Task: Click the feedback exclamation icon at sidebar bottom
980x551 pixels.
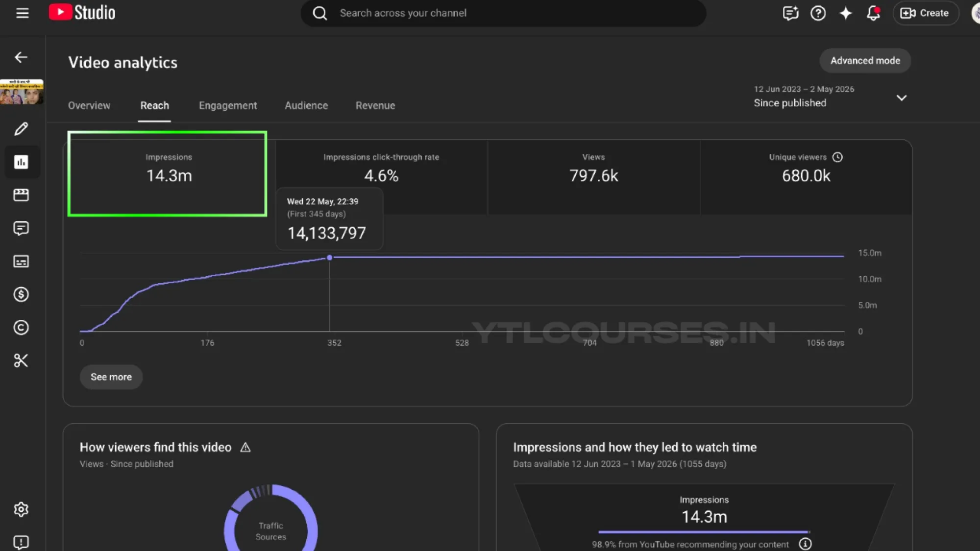Action: 21,542
